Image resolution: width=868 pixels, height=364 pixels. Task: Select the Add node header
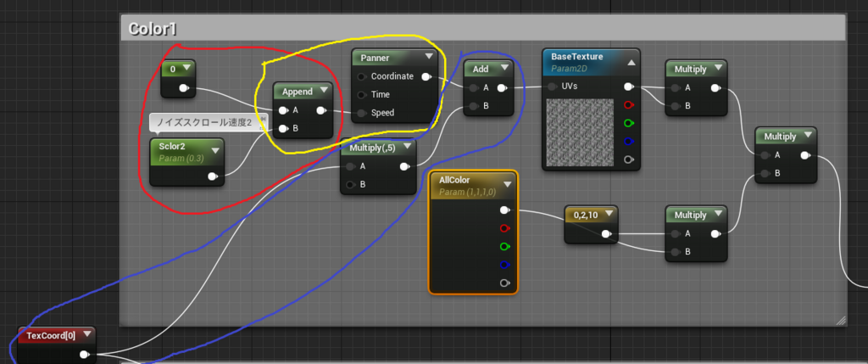click(488, 69)
